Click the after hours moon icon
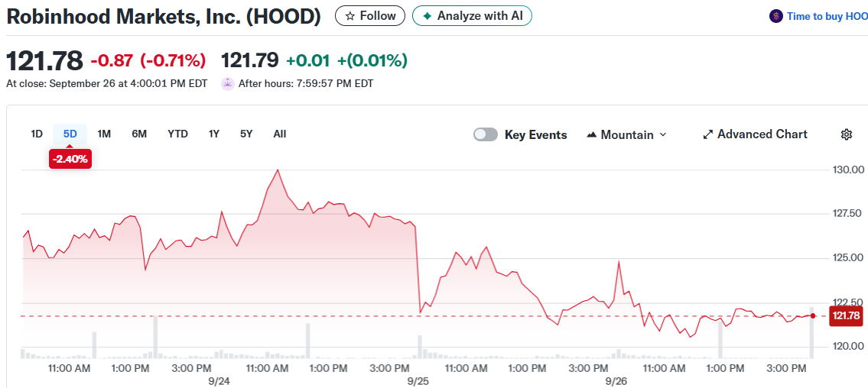Image resolution: width=868 pixels, height=388 pixels. click(227, 84)
